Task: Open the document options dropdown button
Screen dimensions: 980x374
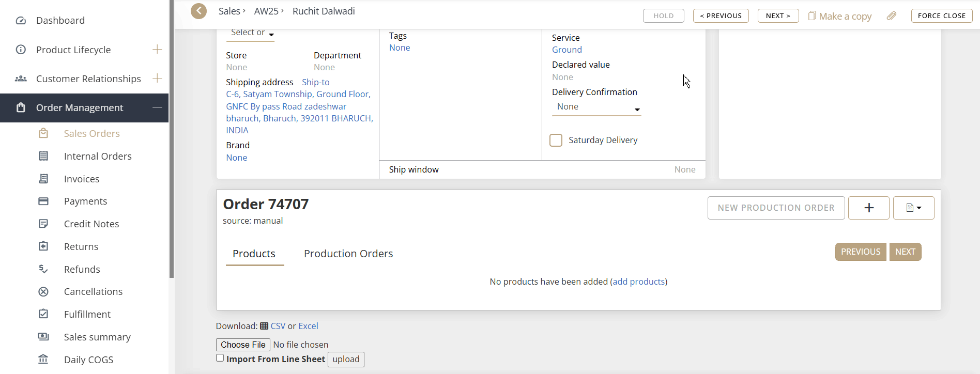Action: tap(913, 208)
